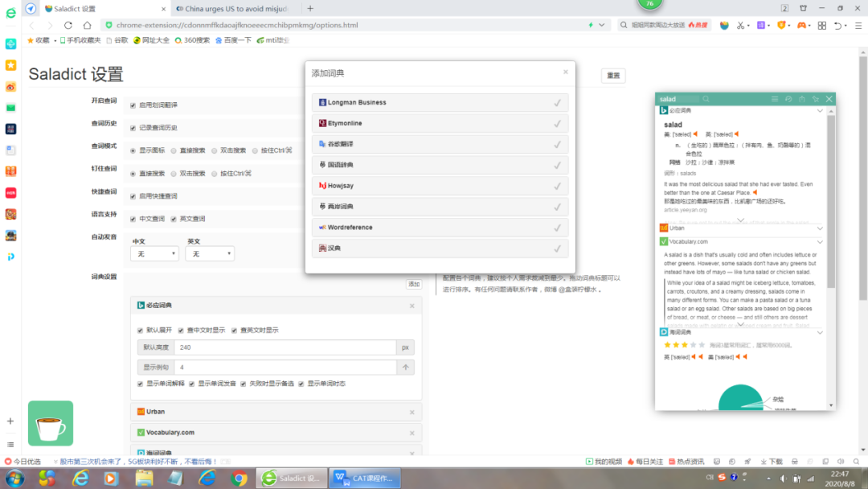Screen dimensions: 868x489
Task: Open the 百度一下 bookmark
Action: tap(233, 40)
